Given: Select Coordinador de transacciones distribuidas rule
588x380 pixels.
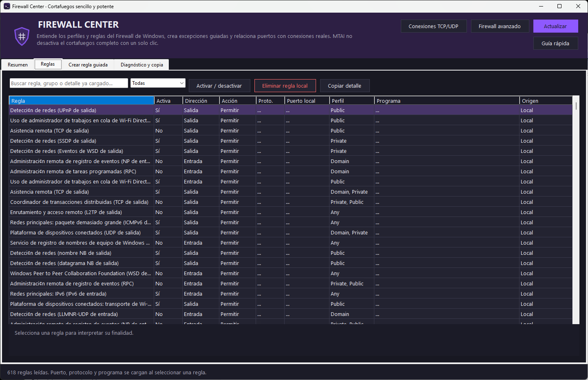Looking at the screenshot, I should coord(290,202).
